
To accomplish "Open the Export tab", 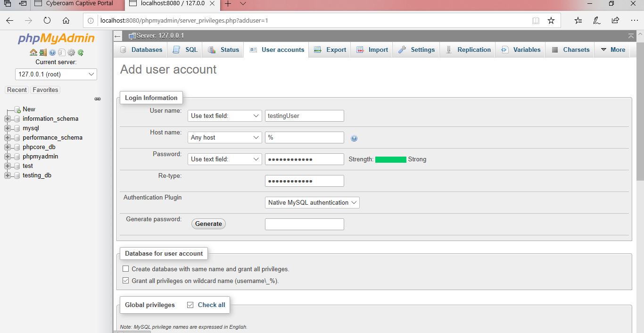I will coord(330,50).
